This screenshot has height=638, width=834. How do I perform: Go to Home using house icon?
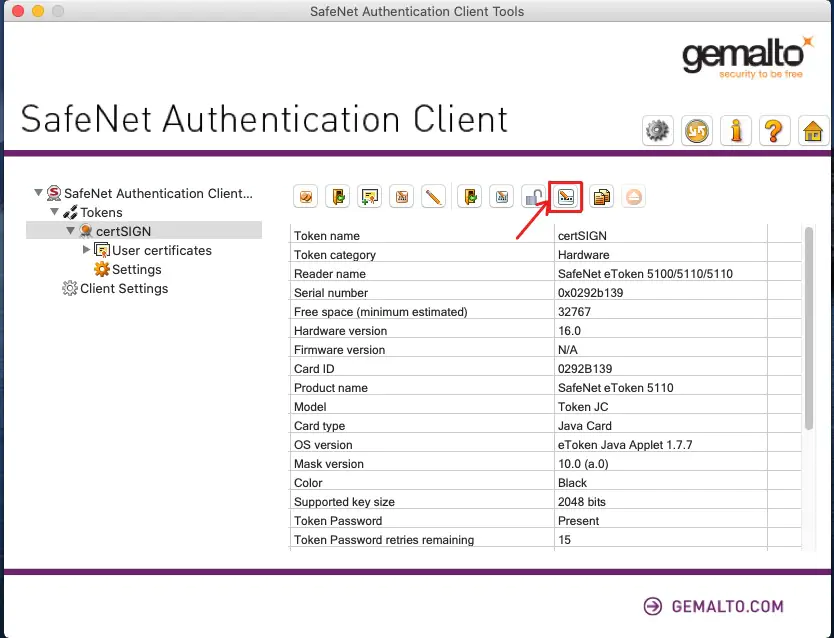pos(813,130)
